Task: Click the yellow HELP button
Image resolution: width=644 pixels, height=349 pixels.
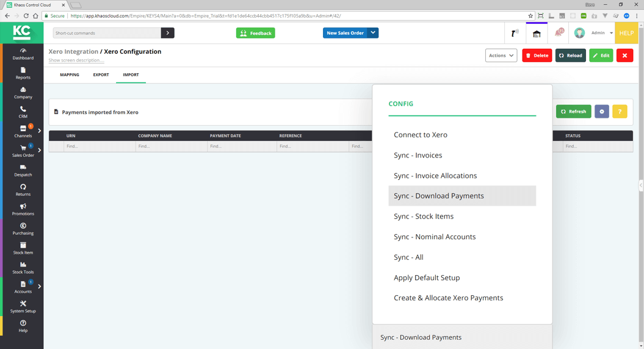Action: pos(626,33)
